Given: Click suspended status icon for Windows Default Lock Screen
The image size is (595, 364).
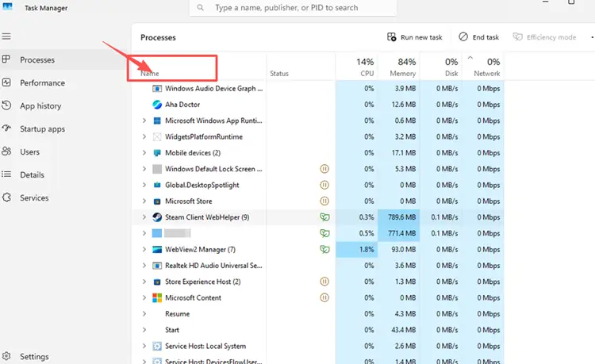Looking at the screenshot, I should pyautogui.click(x=324, y=169).
